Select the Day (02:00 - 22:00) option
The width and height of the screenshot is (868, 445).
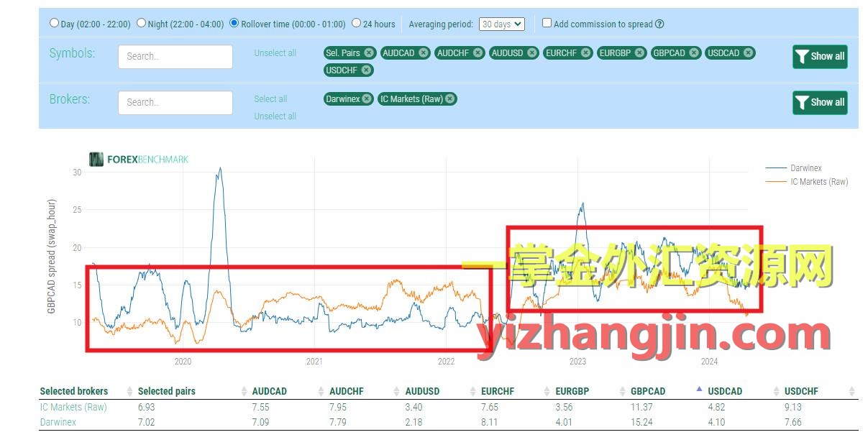point(54,23)
